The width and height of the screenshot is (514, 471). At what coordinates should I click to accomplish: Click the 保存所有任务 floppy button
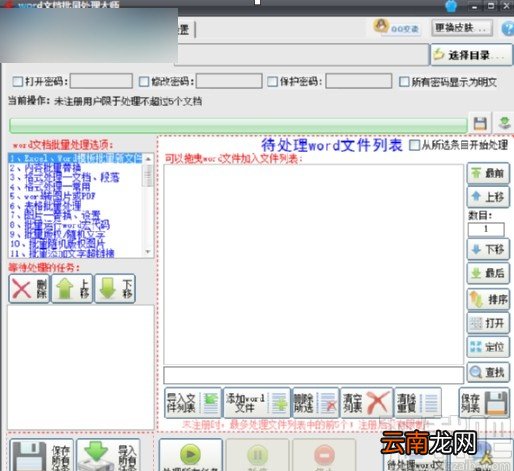coord(41,455)
